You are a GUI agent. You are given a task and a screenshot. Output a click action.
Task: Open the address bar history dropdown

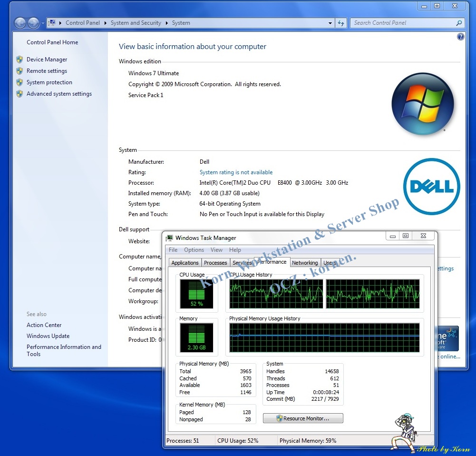pos(330,23)
